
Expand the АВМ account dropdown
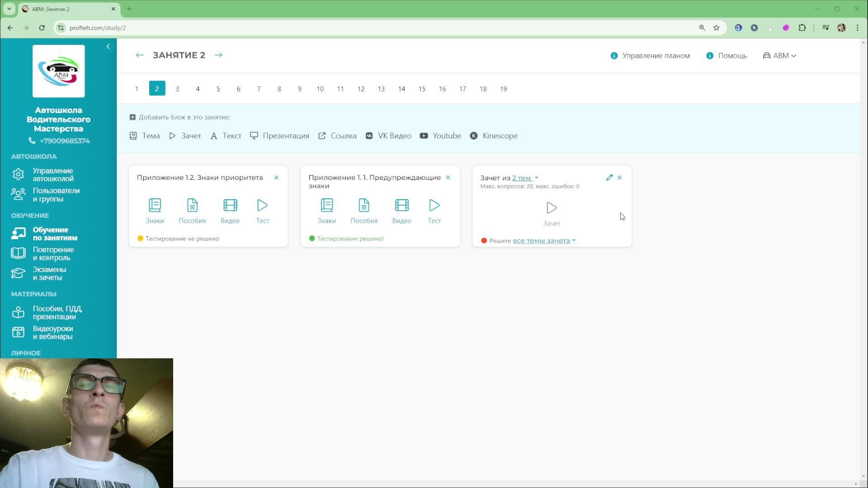[780, 56]
